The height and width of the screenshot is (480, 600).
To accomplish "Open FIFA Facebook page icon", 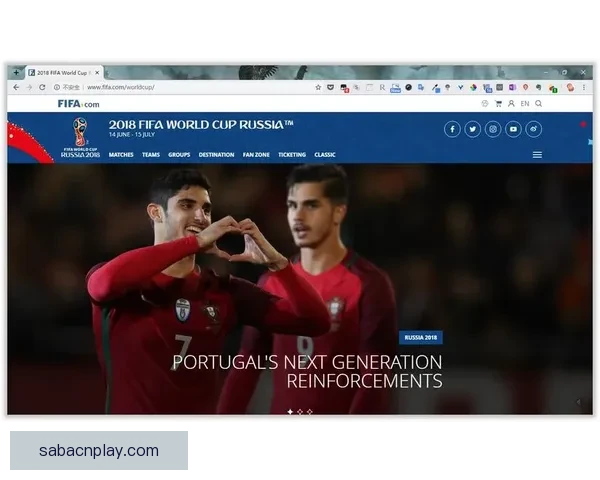I will pos(452,129).
